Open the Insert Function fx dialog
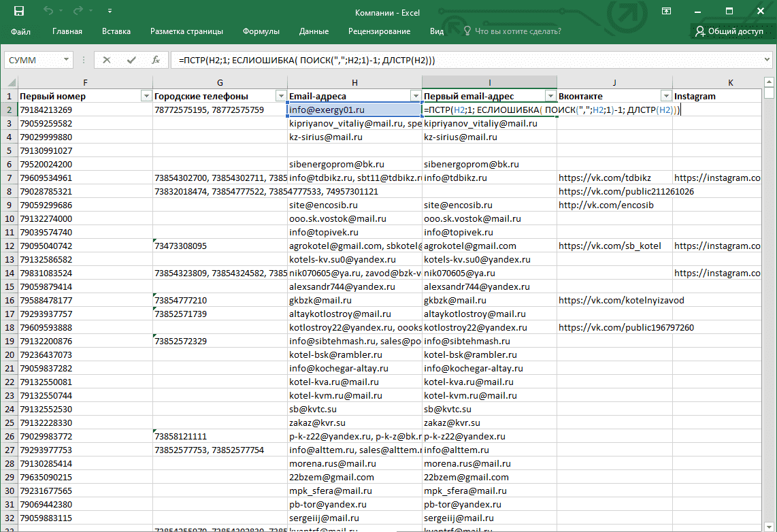 (x=156, y=60)
